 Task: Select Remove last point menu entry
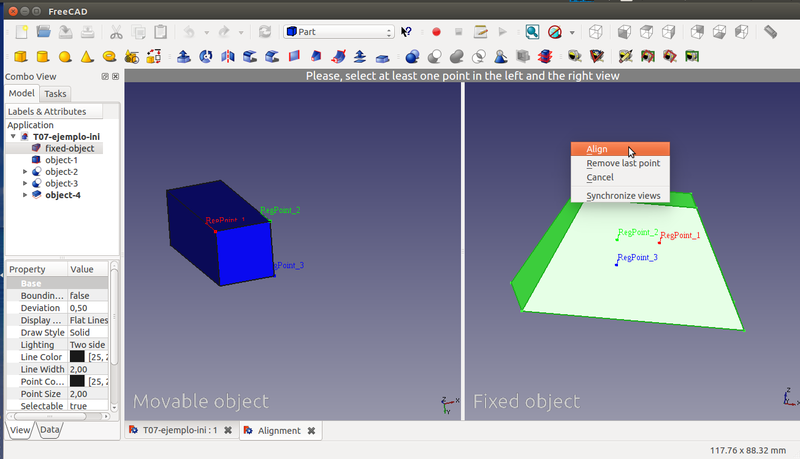(x=622, y=163)
